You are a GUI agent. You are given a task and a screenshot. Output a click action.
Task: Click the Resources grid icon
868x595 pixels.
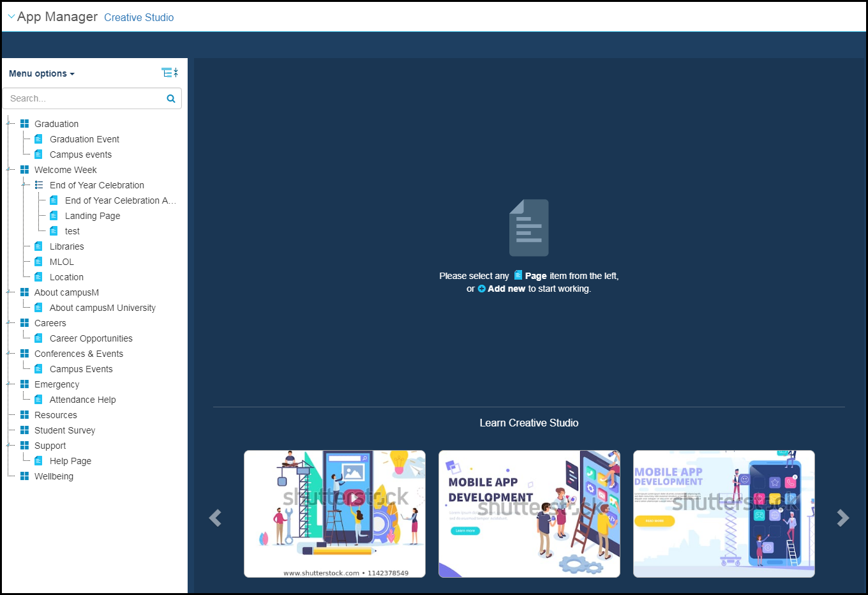click(x=24, y=415)
